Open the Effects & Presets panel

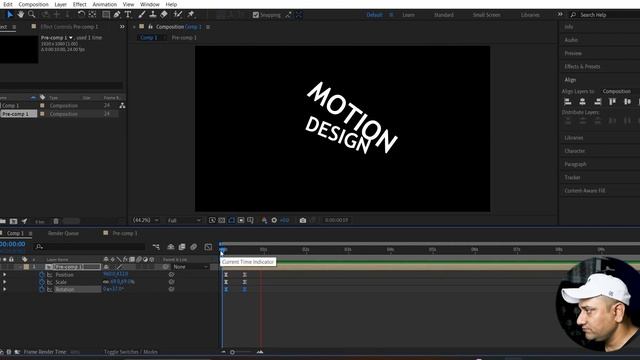(582, 67)
